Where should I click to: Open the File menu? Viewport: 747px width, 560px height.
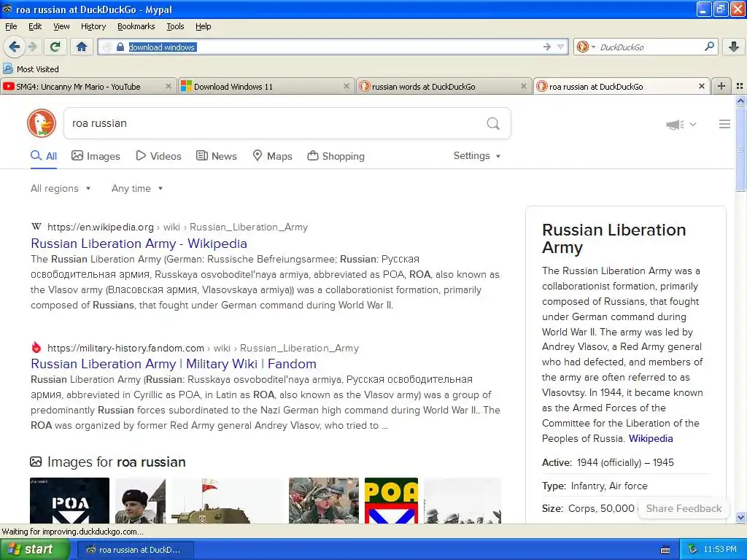[x=11, y=26]
